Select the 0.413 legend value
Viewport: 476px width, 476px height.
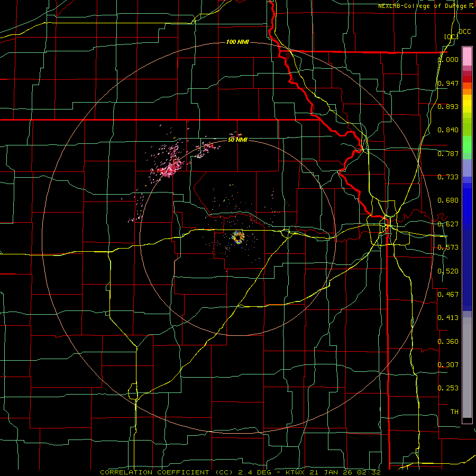(x=448, y=318)
